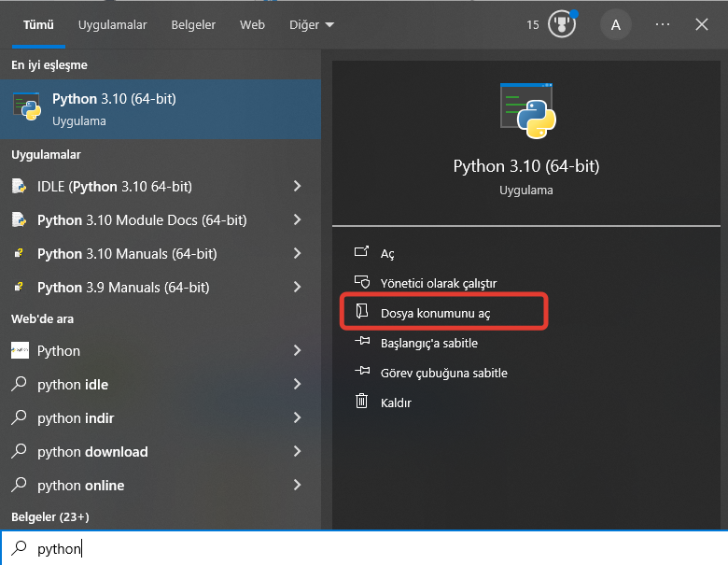Select Görev çubuğuna sabitle action
Image resolution: width=728 pixels, height=565 pixels.
(x=443, y=373)
